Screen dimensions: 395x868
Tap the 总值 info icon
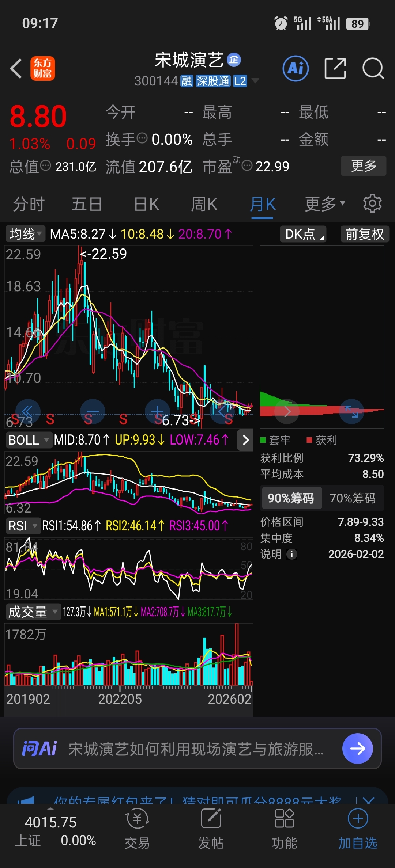pos(45,165)
